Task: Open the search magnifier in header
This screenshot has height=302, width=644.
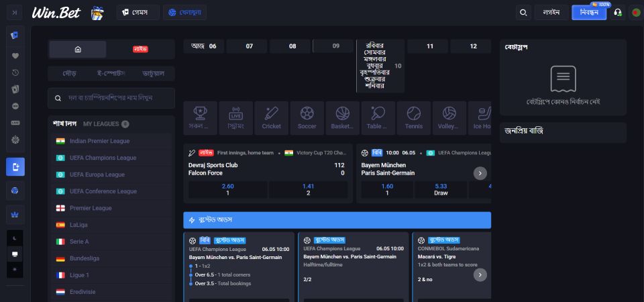Action: tap(523, 12)
